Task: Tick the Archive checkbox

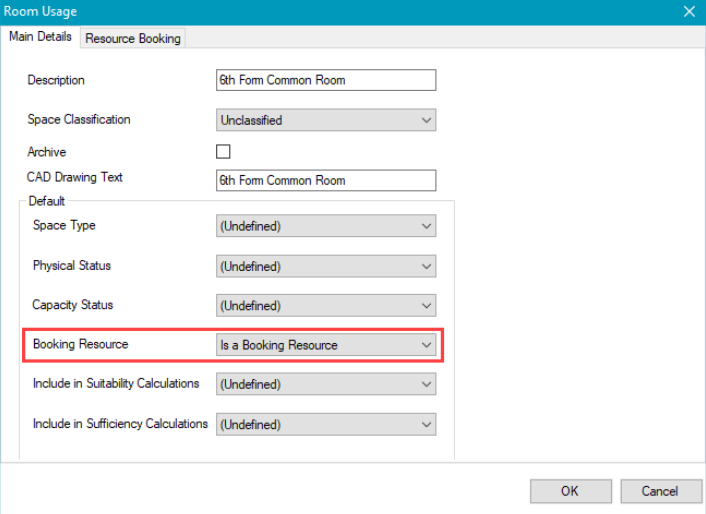Action: (223, 152)
